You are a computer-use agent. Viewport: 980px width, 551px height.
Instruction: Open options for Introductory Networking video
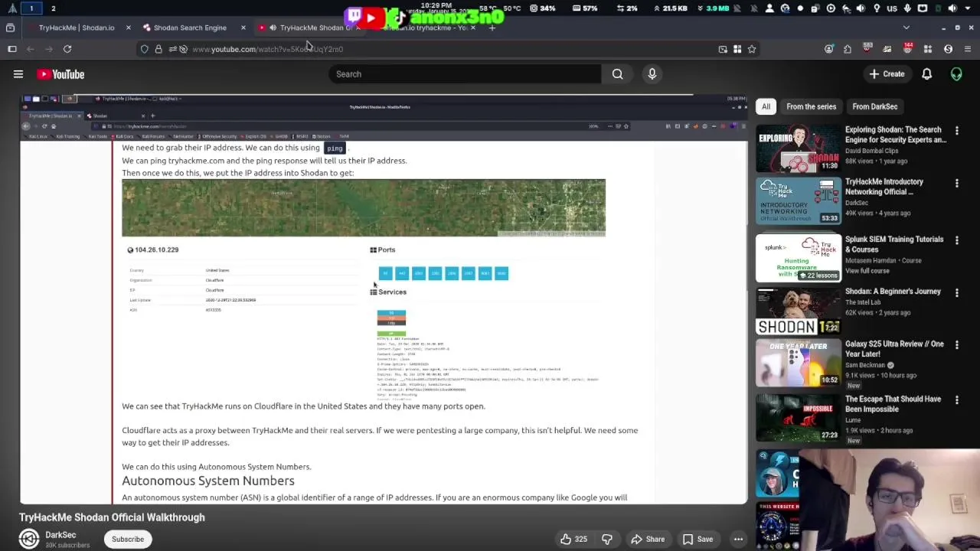(956, 183)
